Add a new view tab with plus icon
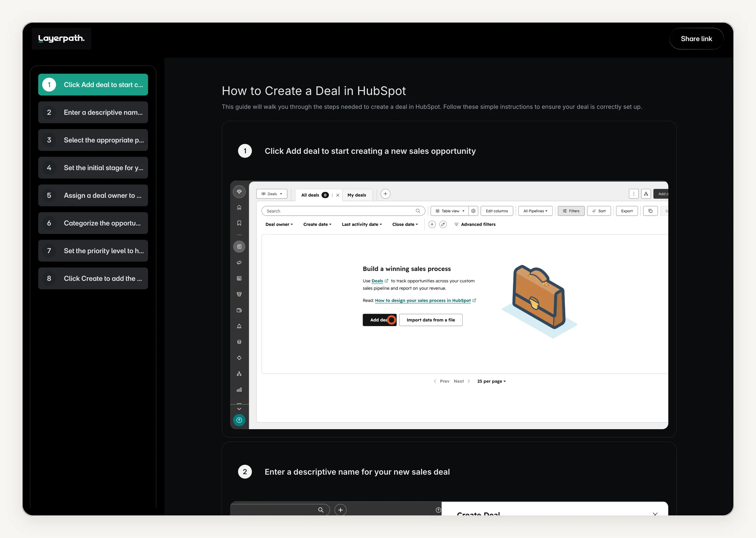The width and height of the screenshot is (756, 538). [x=385, y=194]
